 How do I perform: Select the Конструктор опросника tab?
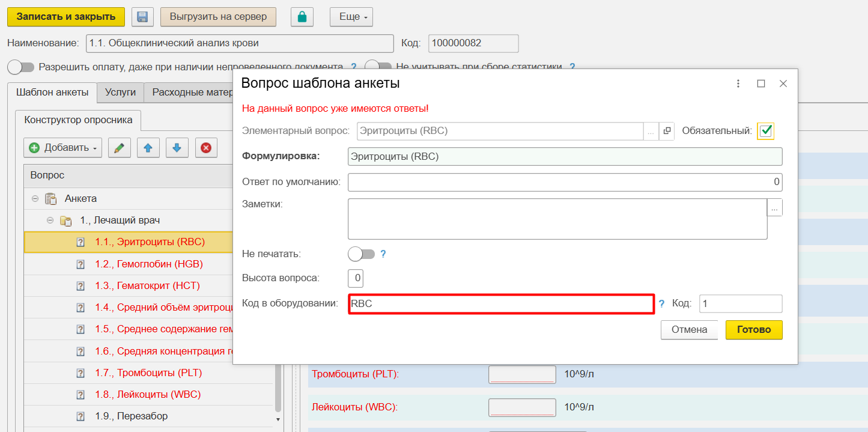pyautogui.click(x=78, y=120)
